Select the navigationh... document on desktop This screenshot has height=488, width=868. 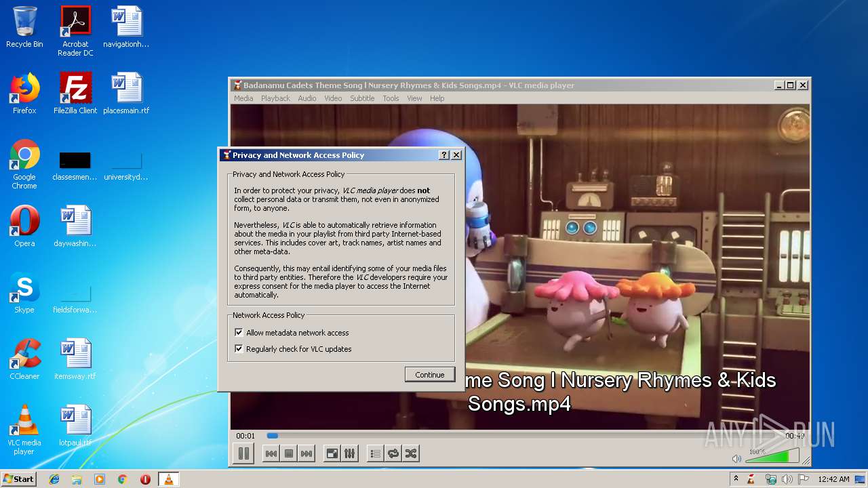coord(126,27)
